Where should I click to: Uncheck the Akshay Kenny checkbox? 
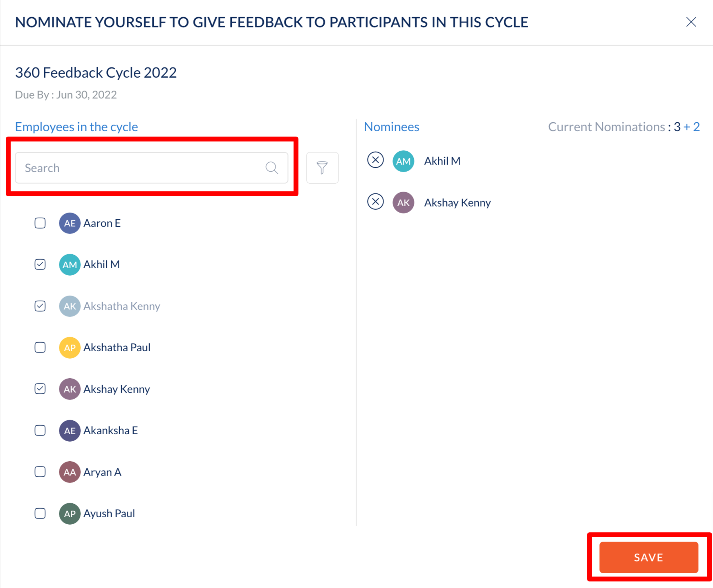click(40, 389)
